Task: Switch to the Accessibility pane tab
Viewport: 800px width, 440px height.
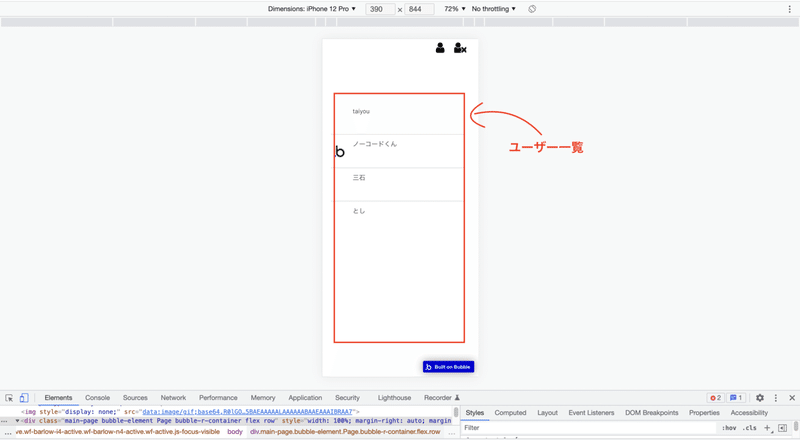Action: pos(749,413)
